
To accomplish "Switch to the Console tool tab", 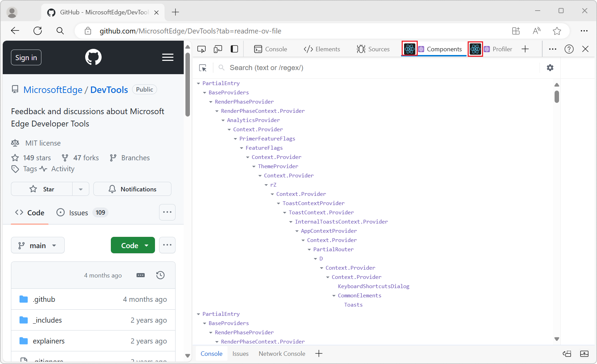I will point(270,49).
